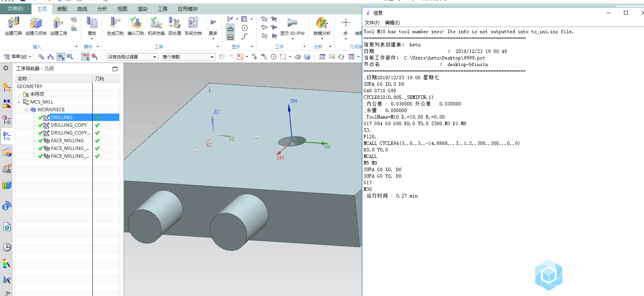
Task: Click the 生成刀轨 (Generate Tool Path) icon
Action: (115, 26)
